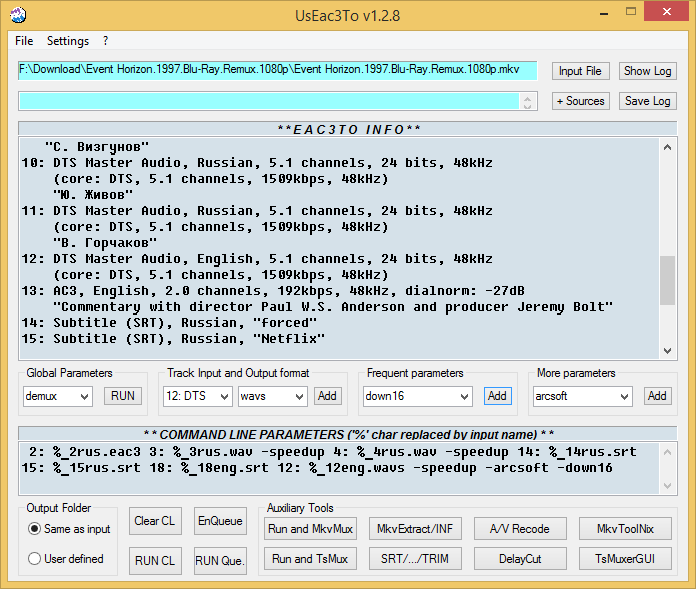Click the input file path field

[x=277, y=71]
